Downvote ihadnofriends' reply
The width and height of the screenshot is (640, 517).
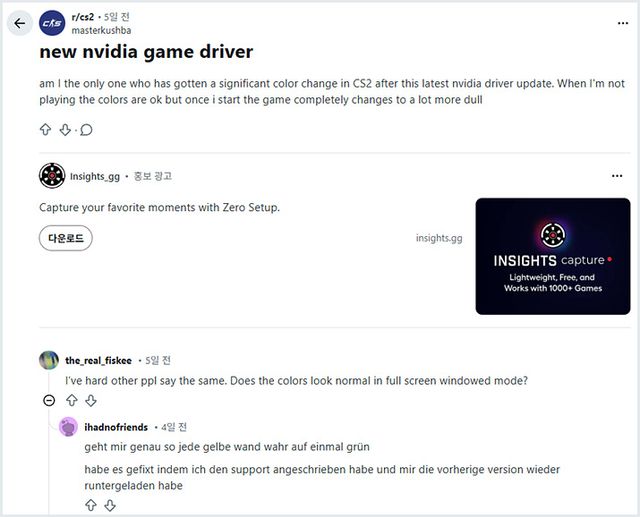pyautogui.click(x=110, y=506)
